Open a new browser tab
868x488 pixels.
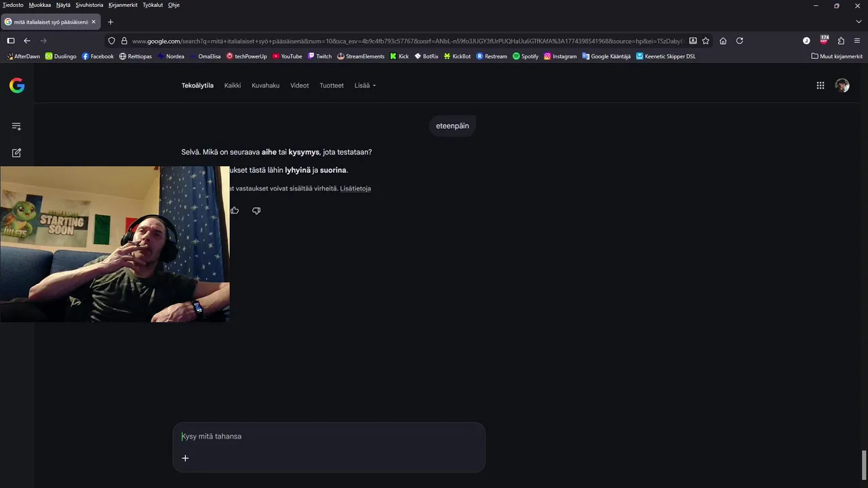(111, 22)
